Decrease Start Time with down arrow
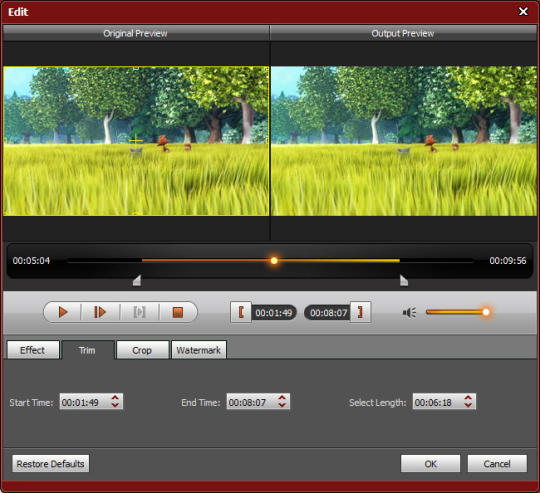This screenshot has height=493, width=540. 115,406
